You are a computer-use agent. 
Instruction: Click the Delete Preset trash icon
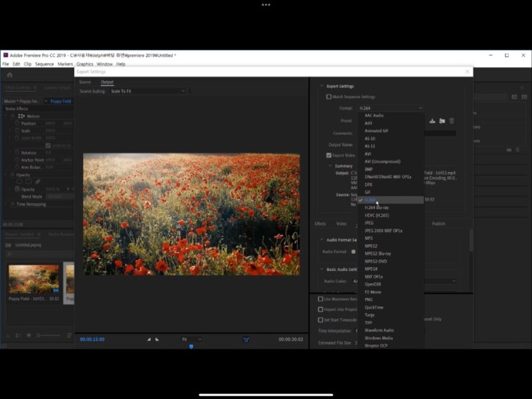(452, 121)
